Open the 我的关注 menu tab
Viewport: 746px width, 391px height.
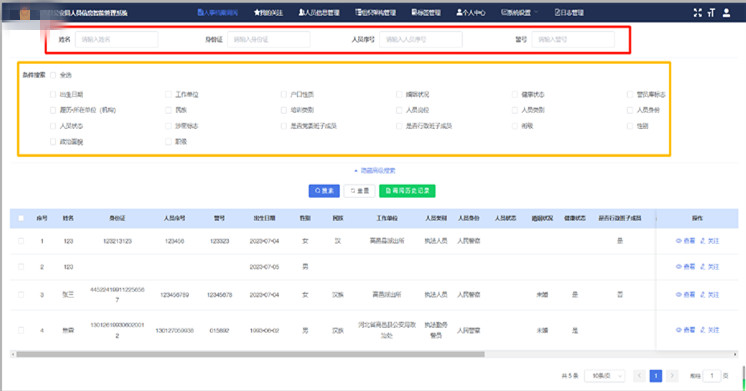(269, 13)
